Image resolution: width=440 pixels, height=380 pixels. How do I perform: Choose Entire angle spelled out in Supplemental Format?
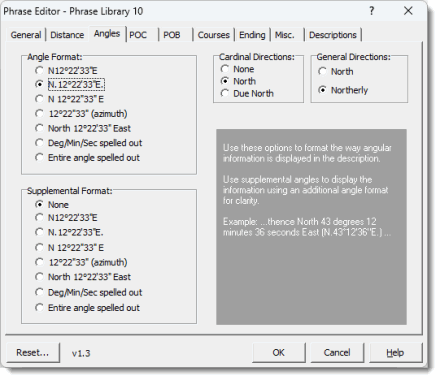[x=87, y=308]
